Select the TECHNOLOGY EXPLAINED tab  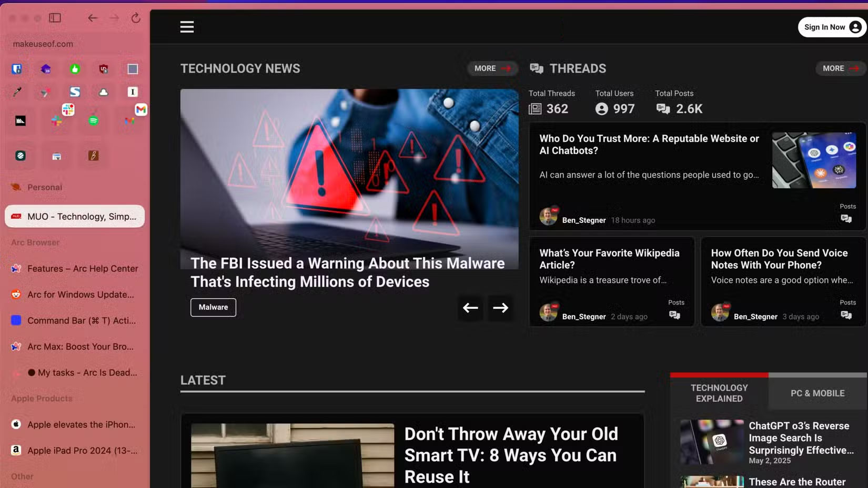tap(719, 393)
